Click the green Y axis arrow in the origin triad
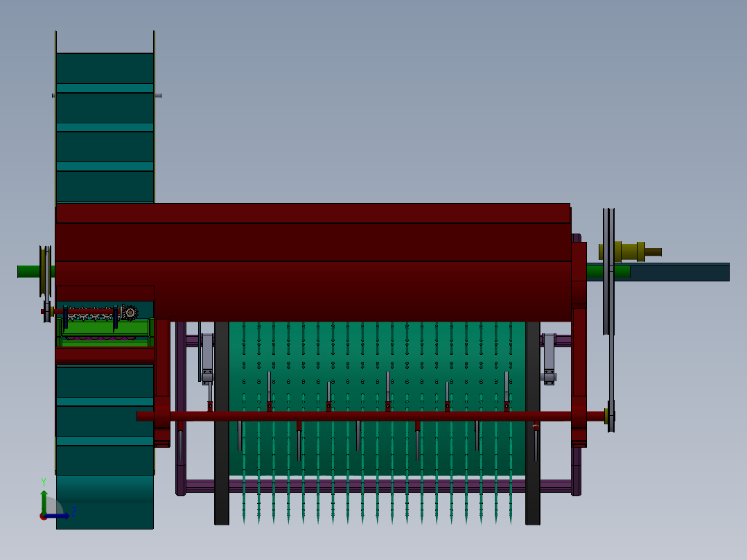The width and height of the screenshot is (747, 560). point(44,496)
